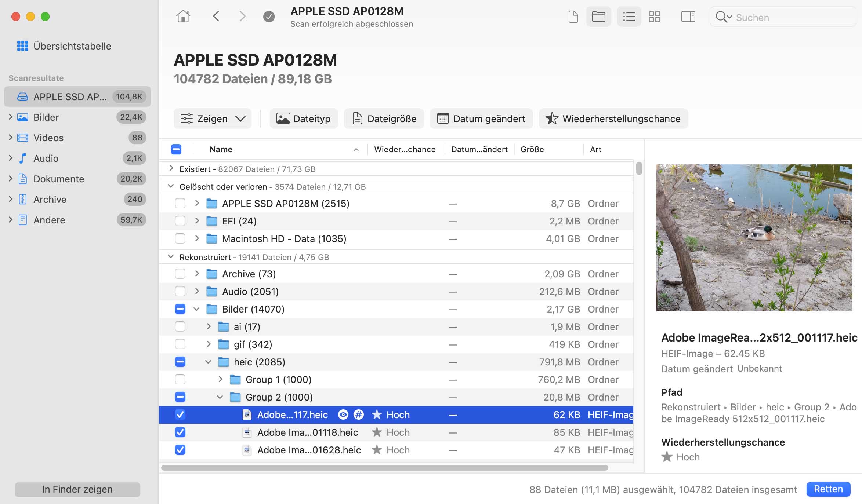Click the duck photo preview thumbnail
This screenshot has height=504, width=862.
tap(754, 238)
